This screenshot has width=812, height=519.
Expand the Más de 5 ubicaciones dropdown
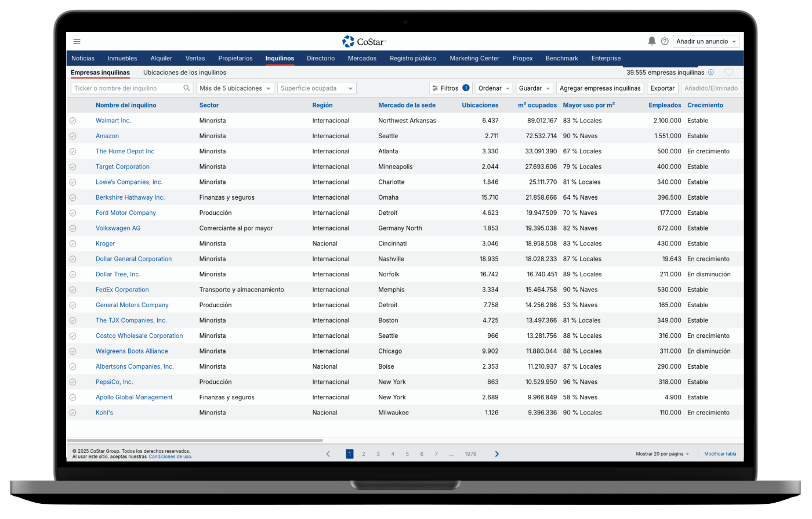235,88
